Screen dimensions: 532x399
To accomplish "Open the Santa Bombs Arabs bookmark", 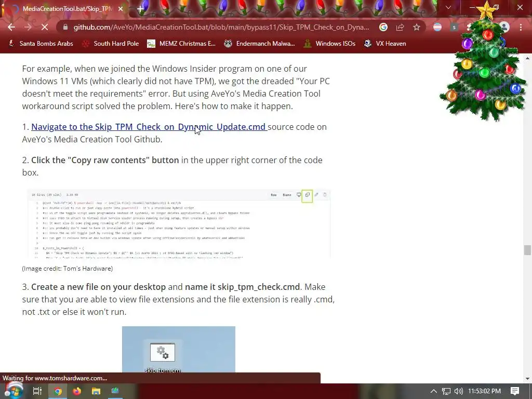I will pos(41,44).
